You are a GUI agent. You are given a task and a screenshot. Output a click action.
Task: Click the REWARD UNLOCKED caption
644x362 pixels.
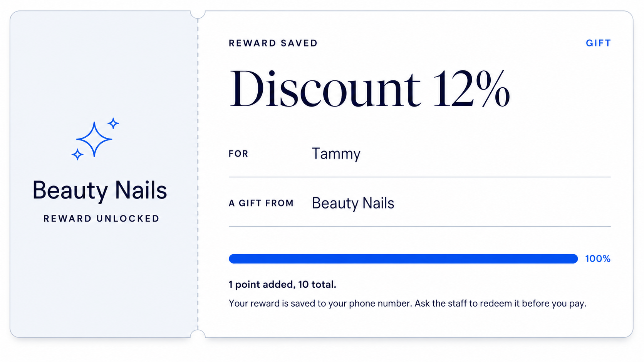point(101,219)
